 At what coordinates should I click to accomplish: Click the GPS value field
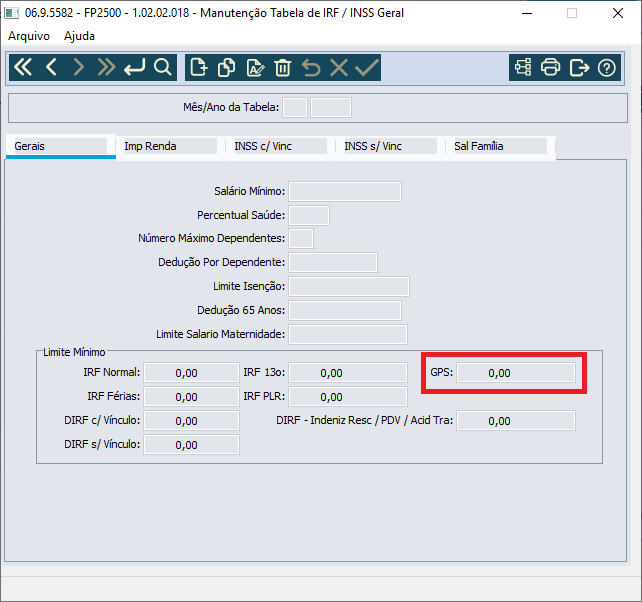pos(516,373)
